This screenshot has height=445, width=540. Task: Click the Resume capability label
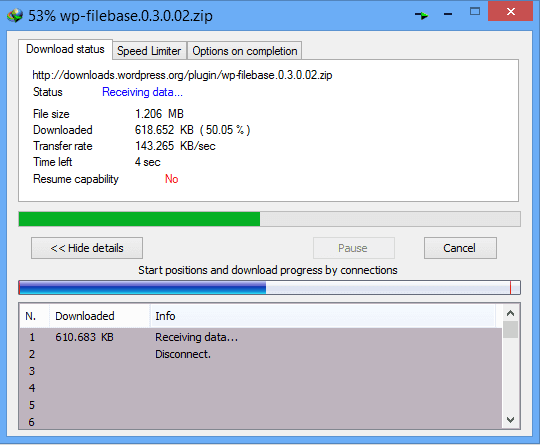point(76,179)
